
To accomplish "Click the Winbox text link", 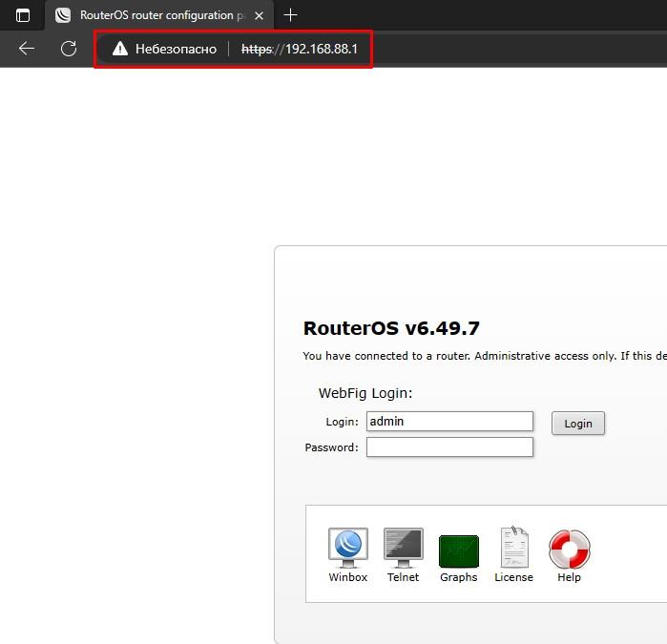I will point(347,577).
